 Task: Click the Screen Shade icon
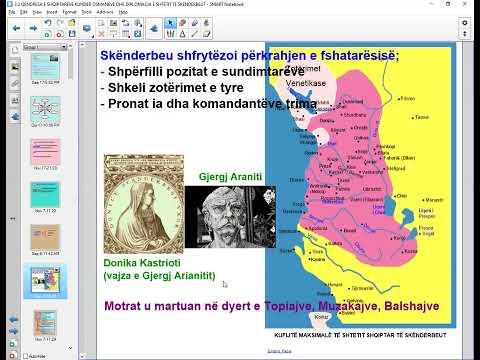click(x=113, y=34)
